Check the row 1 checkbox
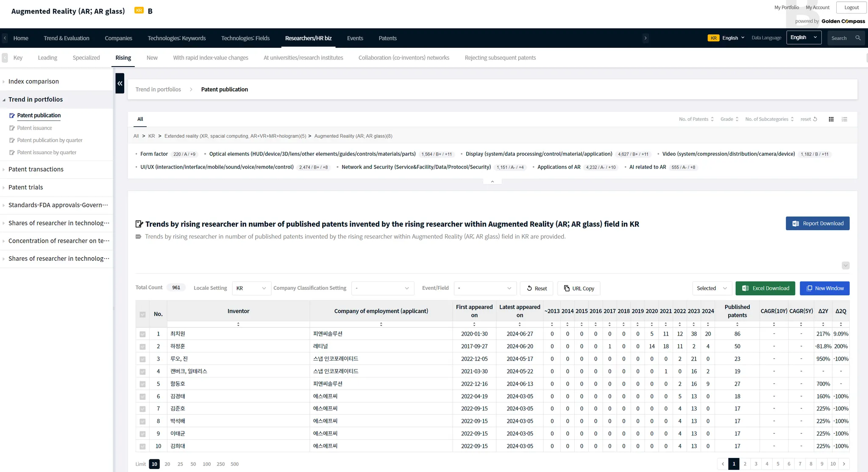Screen dimensions: 868x472 pyautogui.click(x=142, y=334)
